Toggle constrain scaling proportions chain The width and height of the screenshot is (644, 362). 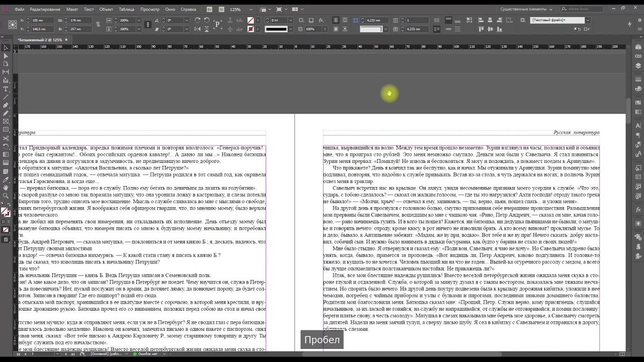pos(147,24)
